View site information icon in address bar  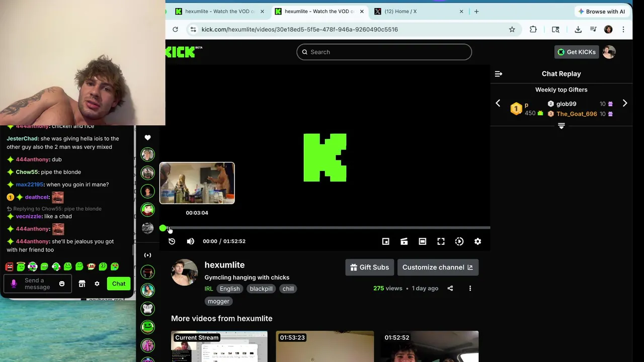(193, 30)
